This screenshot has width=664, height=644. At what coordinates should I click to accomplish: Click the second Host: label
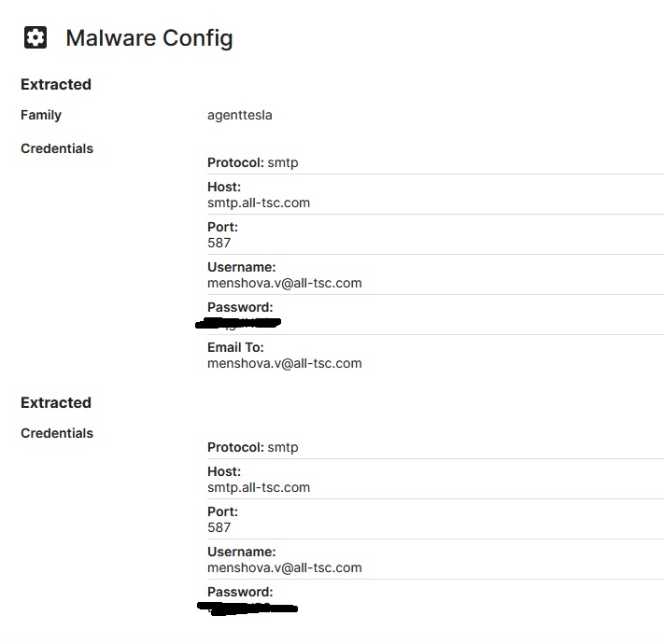click(224, 471)
